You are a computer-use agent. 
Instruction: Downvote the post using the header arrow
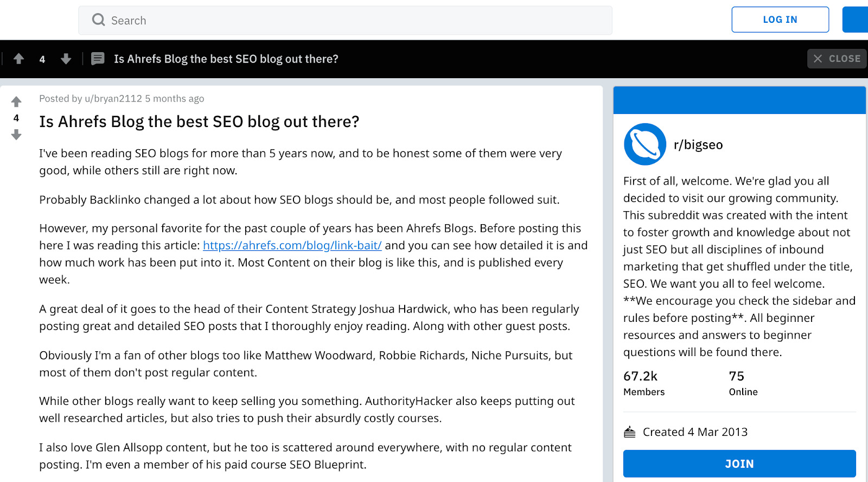66,59
